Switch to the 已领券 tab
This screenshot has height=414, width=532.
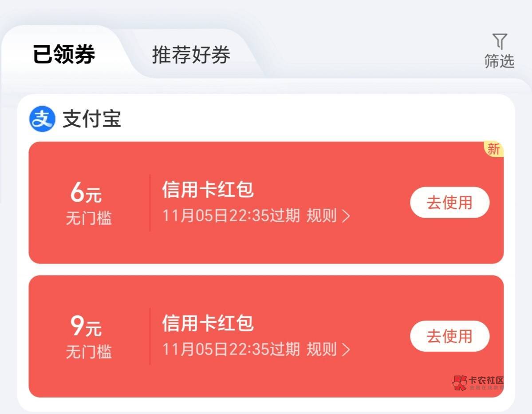click(64, 55)
